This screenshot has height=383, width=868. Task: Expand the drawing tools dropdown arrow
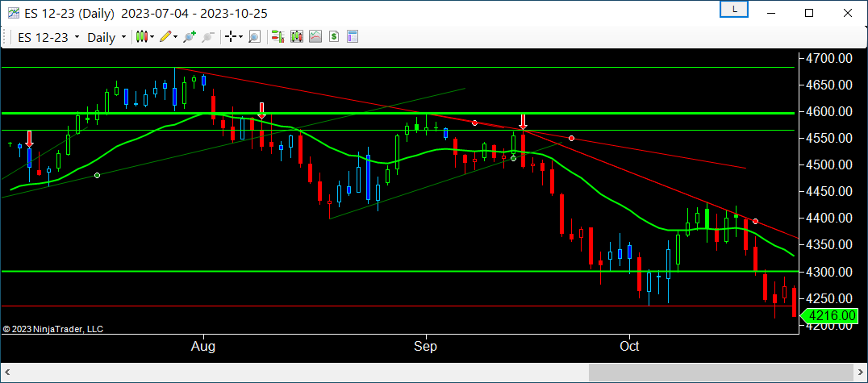pos(176,37)
